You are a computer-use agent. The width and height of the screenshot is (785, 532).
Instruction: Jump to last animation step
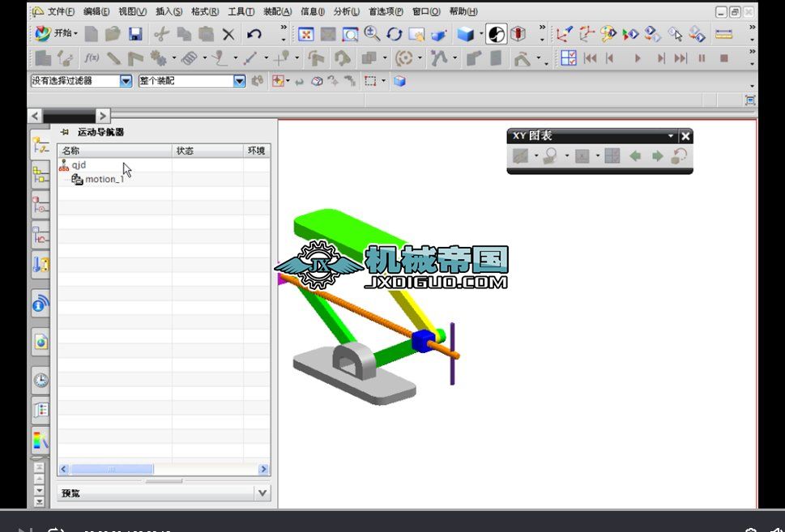tap(680, 58)
